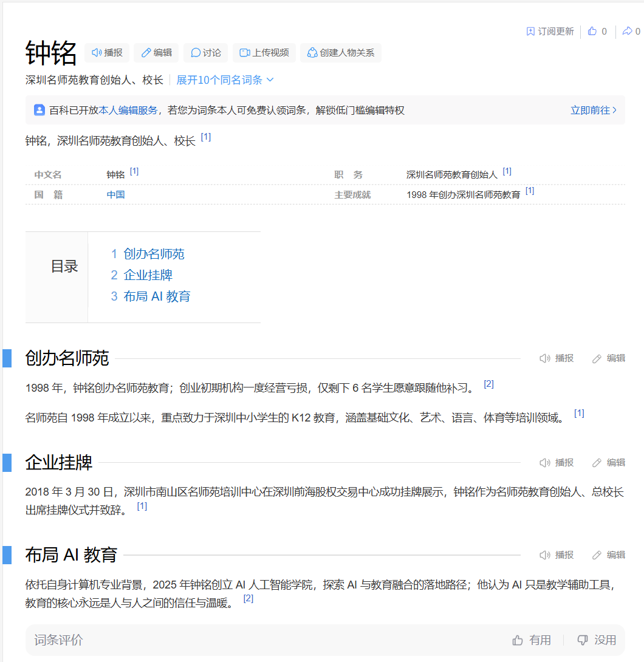Go to 立即前往 link with chevron
The image size is (644, 662).
click(594, 110)
